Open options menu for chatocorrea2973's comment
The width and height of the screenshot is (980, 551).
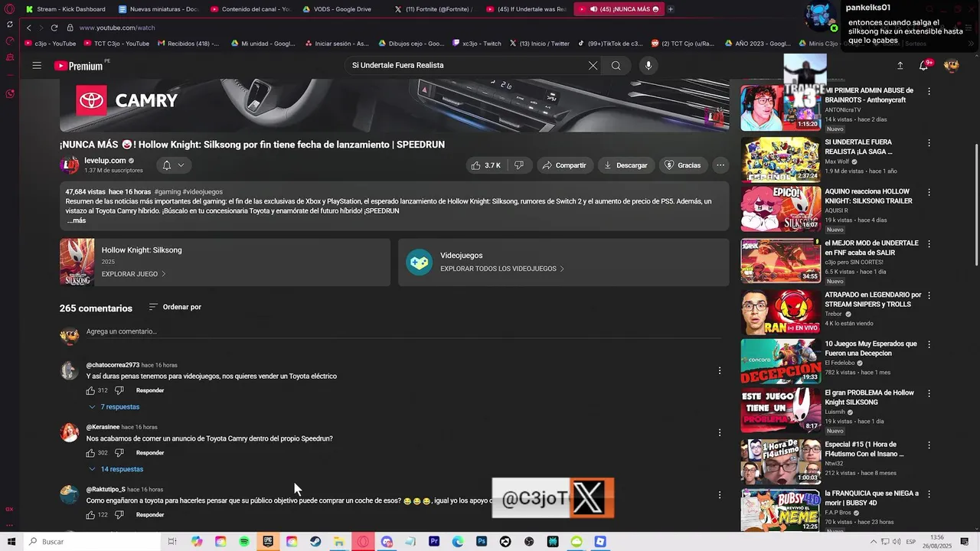(719, 370)
